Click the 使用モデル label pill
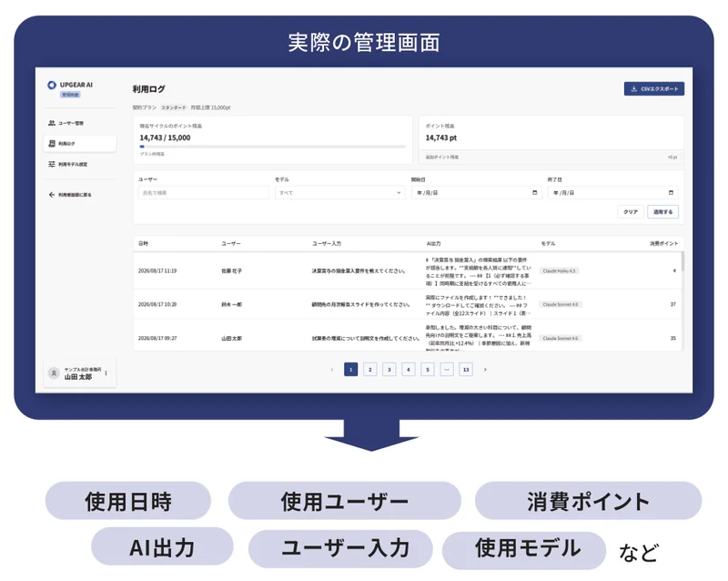The width and height of the screenshot is (728, 581). click(x=524, y=550)
